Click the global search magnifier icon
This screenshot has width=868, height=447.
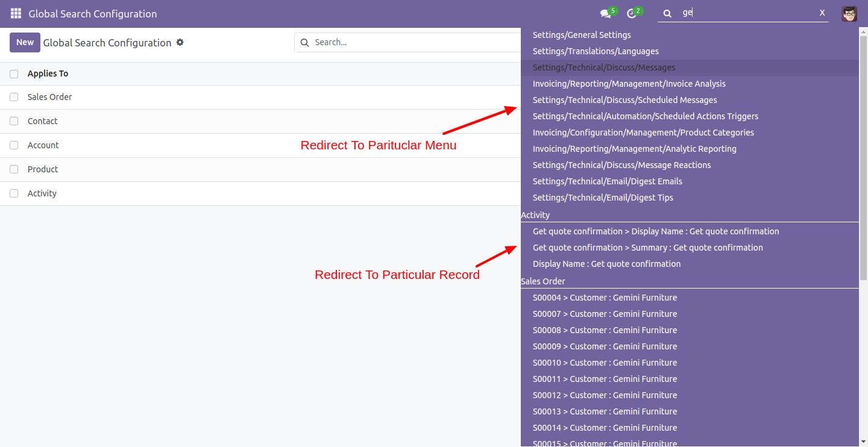[x=667, y=13]
